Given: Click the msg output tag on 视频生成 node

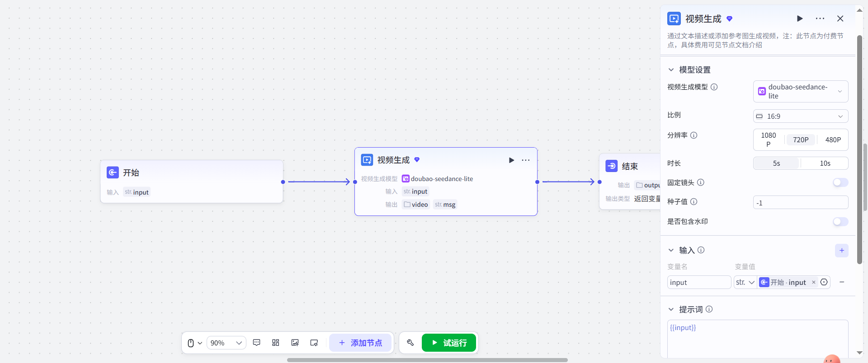Looking at the screenshot, I should pos(445,205).
